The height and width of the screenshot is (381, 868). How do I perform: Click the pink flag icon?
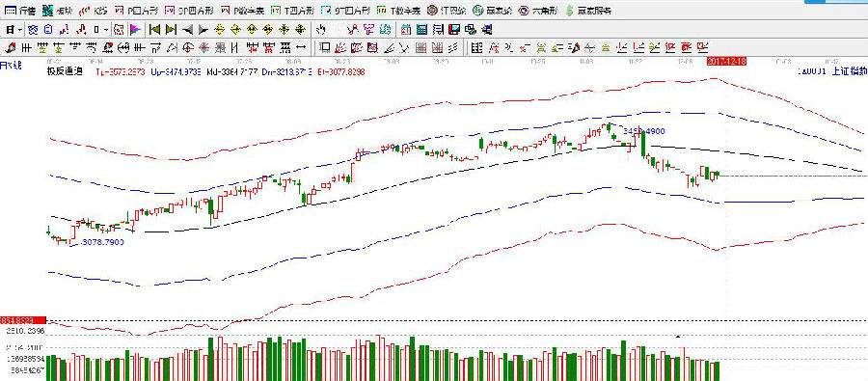(x=136, y=29)
